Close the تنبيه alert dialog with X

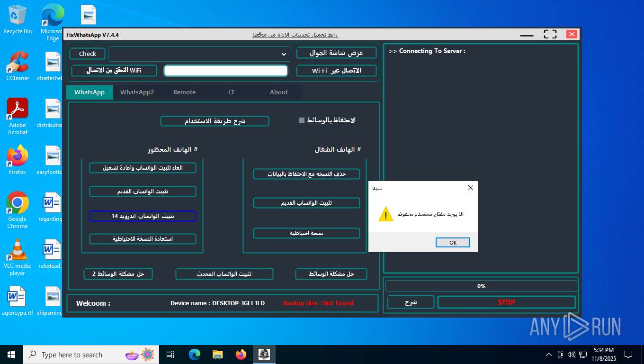click(470, 188)
